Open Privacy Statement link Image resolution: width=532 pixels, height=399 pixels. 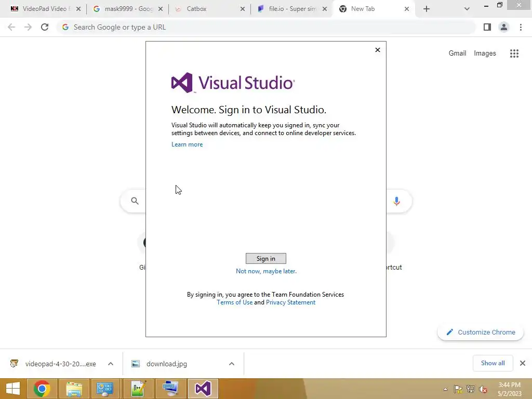pyautogui.click(x=290, y=302)
